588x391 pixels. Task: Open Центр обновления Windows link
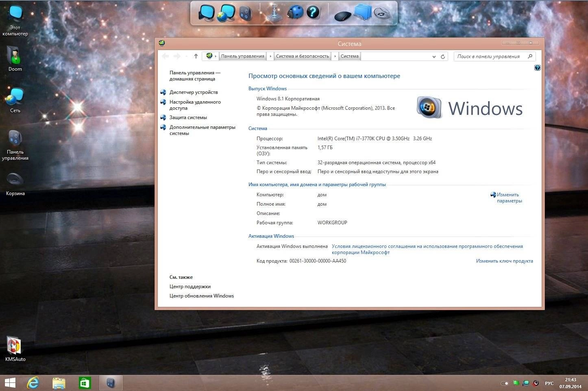tap(202, 296)
